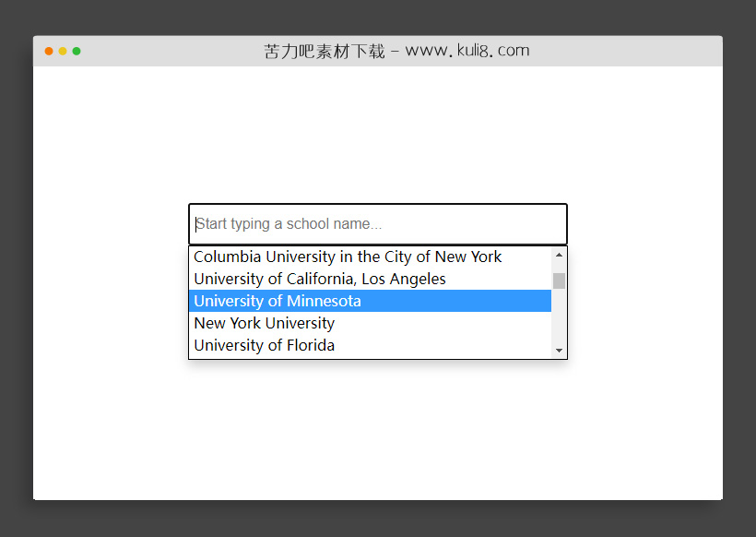756x537 pixels.
Task: Click empty title bar area right of title
Action: pos(627,52)
